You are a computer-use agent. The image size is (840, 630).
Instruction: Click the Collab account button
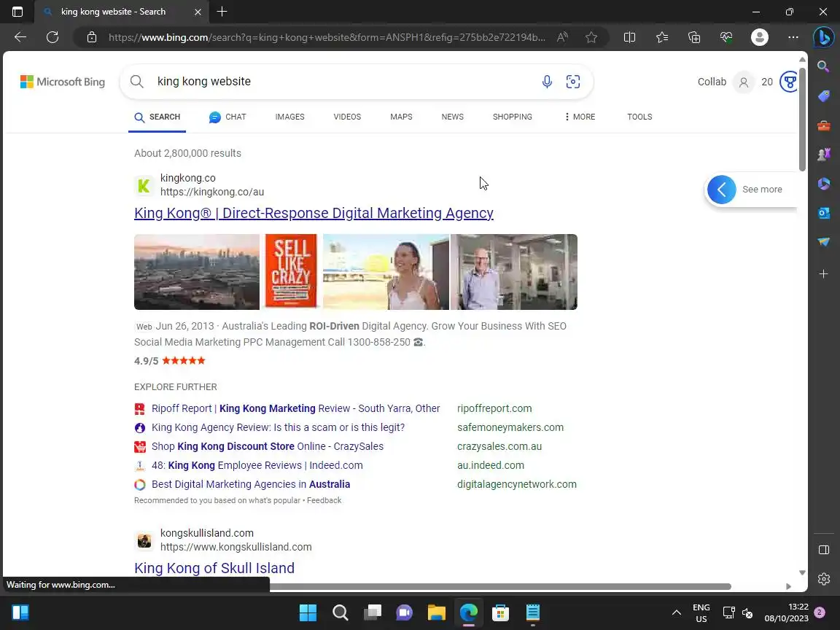tap(726, 82)
